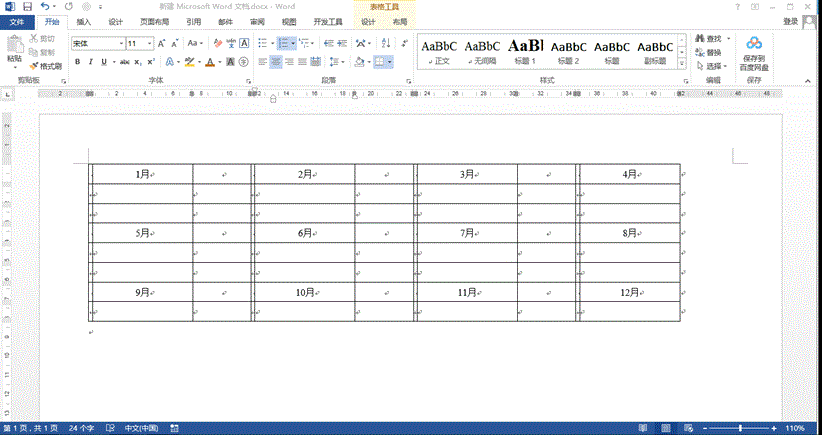Click the 登录 sign-in link
This screenshot has height=435, width=822.
pyautogui.click(x=790, y=21)
